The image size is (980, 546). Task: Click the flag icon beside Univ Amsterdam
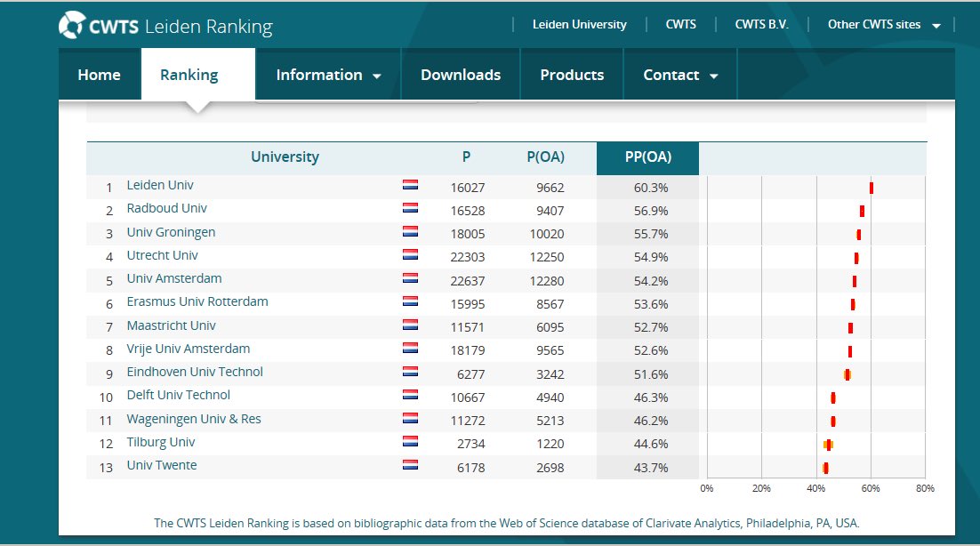[x=410, y=278]
